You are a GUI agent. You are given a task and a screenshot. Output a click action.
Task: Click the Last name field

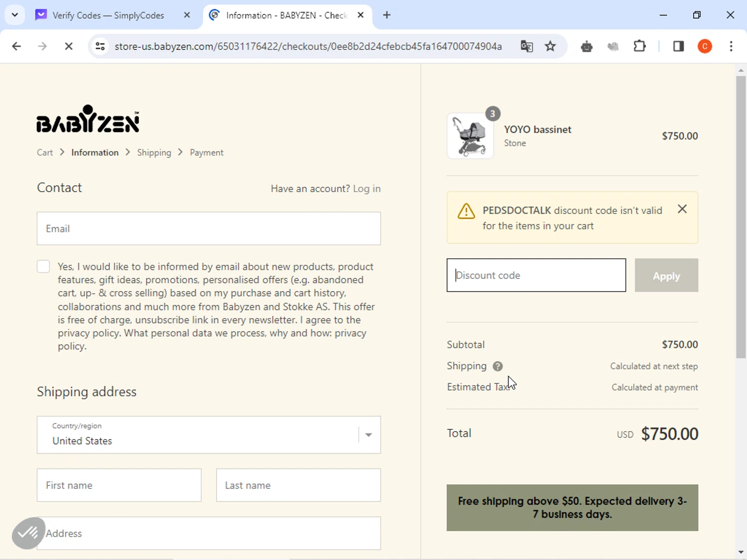[298, 485]
